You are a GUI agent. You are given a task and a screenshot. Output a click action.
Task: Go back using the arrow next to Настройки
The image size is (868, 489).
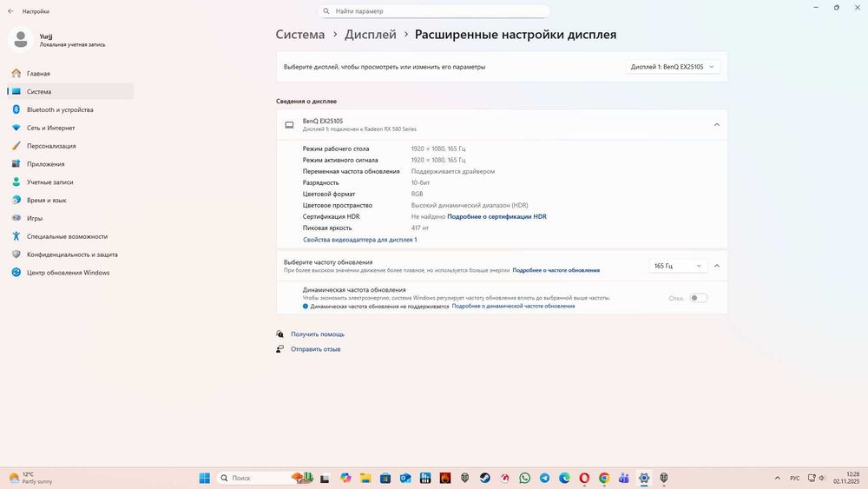pyautogui.click(x=10, y=11)
